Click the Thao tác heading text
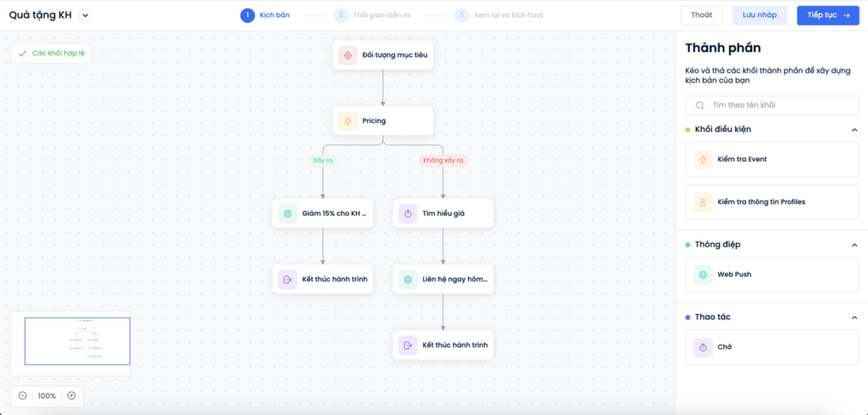The image size is (868, 415). point(713,317)
